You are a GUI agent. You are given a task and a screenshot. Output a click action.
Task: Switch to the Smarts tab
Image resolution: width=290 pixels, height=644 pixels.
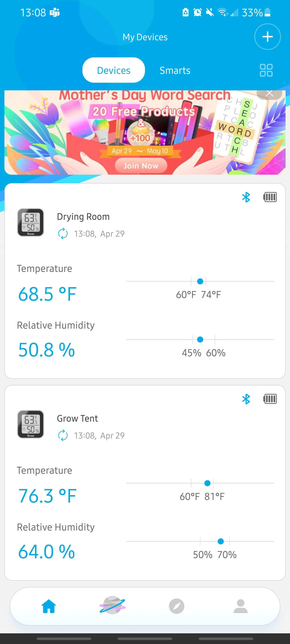coord(175,70)
